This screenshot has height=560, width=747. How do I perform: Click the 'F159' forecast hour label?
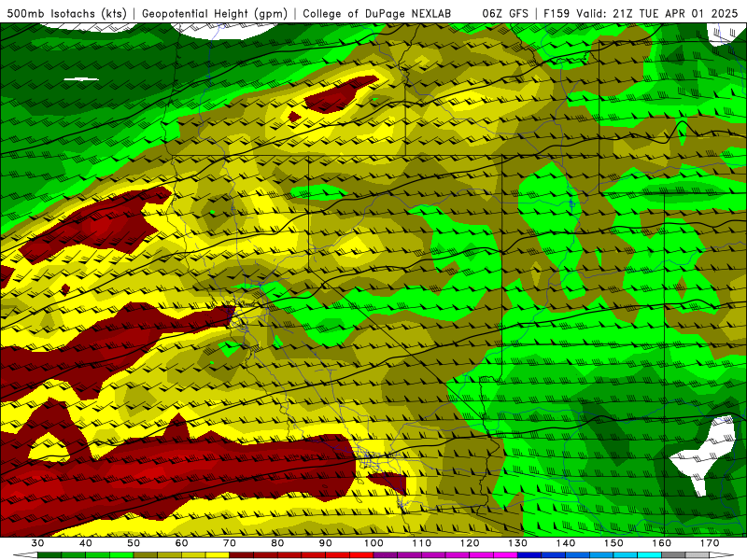[556, 13]
